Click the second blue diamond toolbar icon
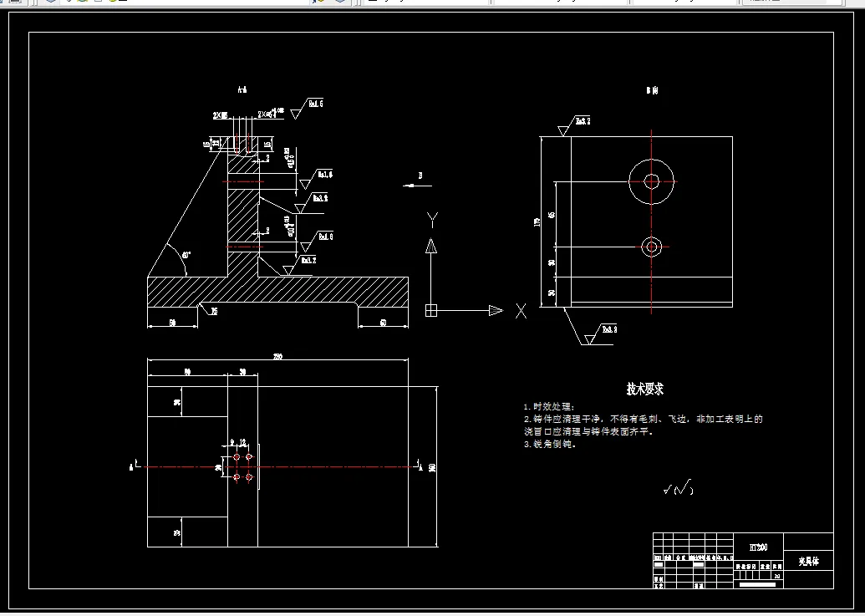Viewport: 865px width, 616px height. pos(338,3)
